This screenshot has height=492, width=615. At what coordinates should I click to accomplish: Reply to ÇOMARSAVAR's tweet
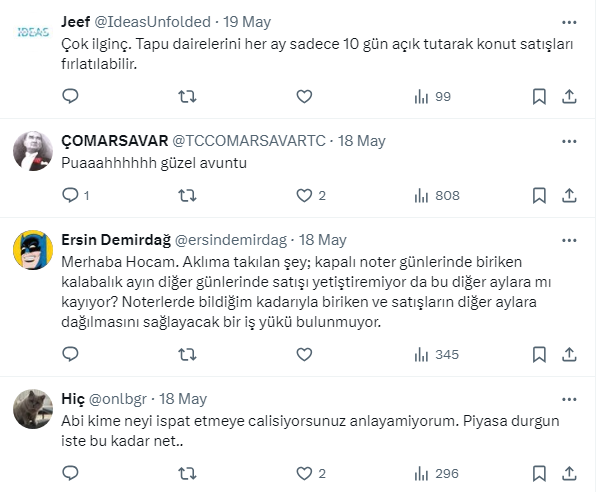(70, 195)
